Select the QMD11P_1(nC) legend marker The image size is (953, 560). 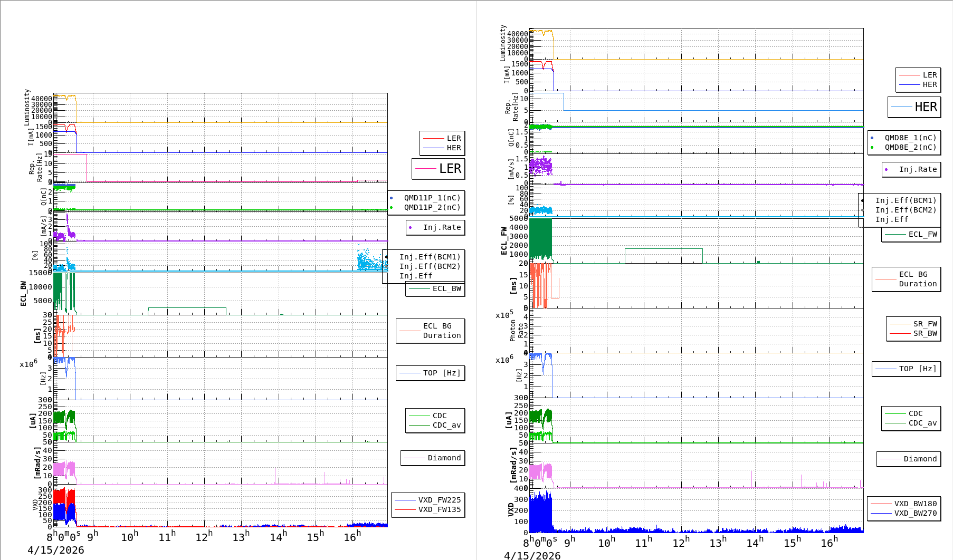pyautogui.click(x=392, y=198)
